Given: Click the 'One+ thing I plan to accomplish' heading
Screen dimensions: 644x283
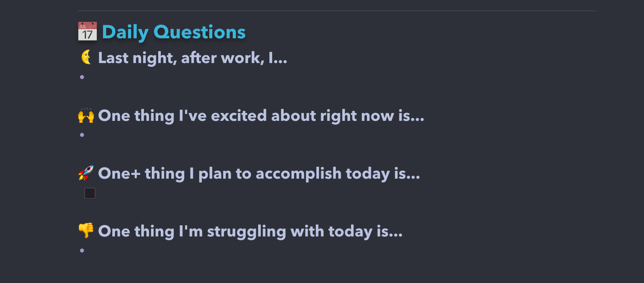Looking at the screenshot, I should click(259, 174).
